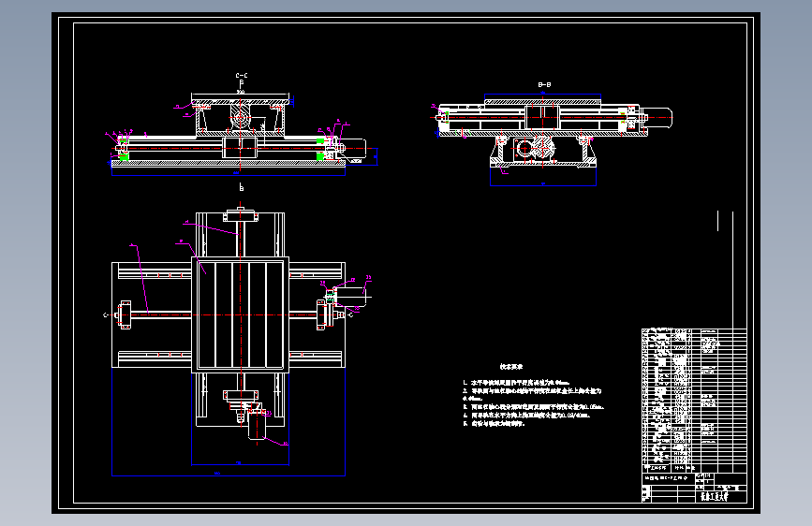This screenshot has height=526, width=812.
Task: Click the parts list table in title block
Action: point(694,400)
